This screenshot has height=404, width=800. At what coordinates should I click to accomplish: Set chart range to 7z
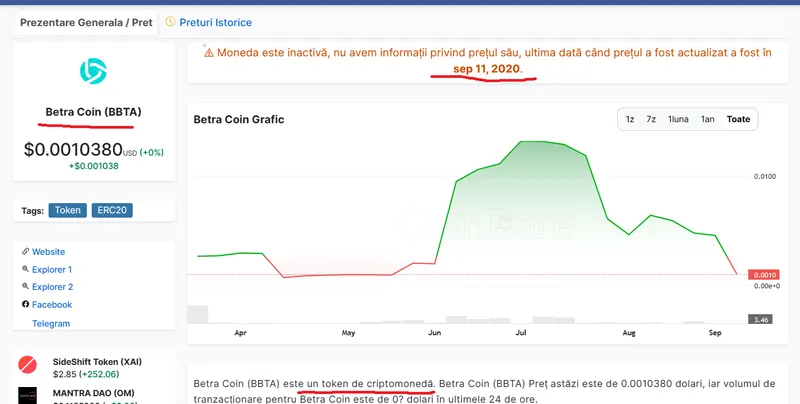651,119
